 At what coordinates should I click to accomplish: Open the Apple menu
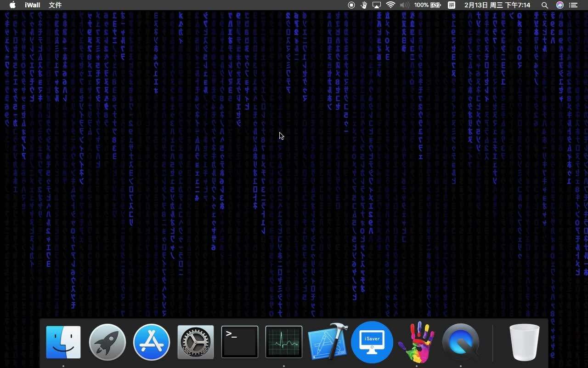pos(12,5)
